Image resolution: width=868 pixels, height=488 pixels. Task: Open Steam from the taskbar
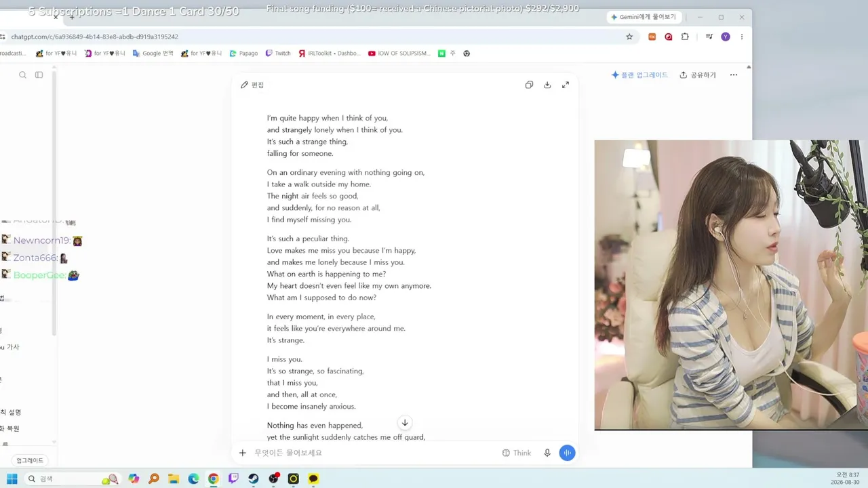(x=253, y=479)
